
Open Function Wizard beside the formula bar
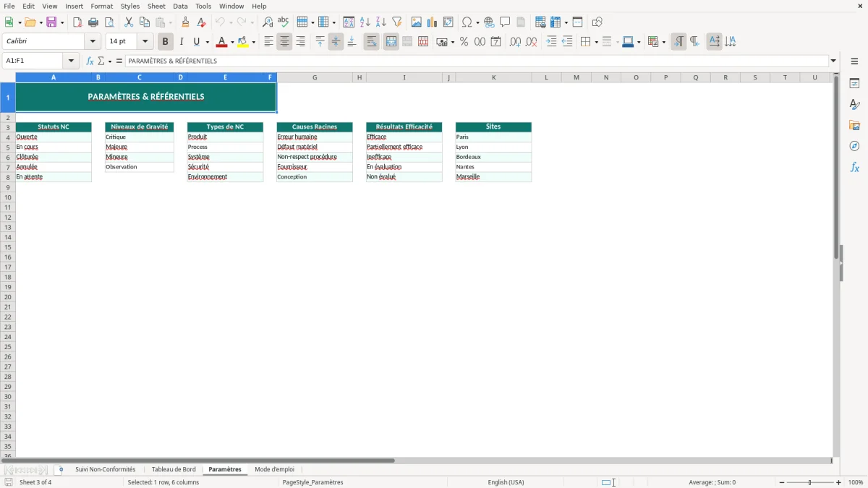pos(90,61)
